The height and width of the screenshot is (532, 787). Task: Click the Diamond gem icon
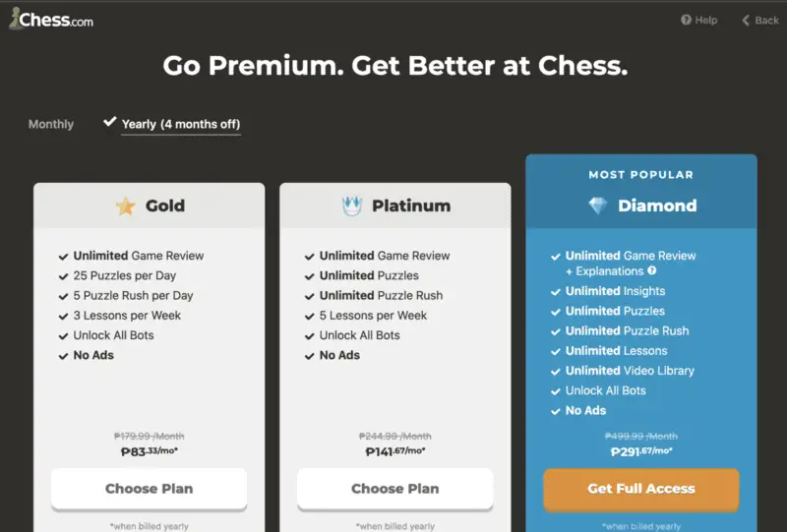(598, 206)
